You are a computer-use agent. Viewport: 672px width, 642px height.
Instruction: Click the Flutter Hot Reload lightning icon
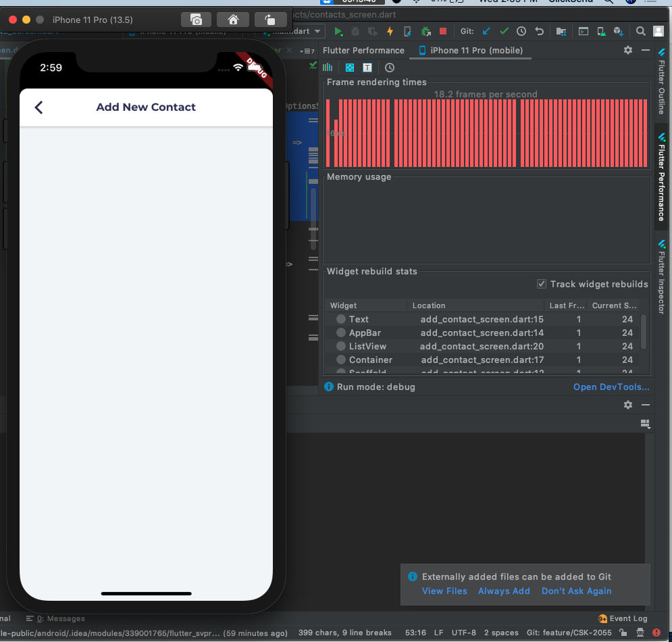point(390,31)
